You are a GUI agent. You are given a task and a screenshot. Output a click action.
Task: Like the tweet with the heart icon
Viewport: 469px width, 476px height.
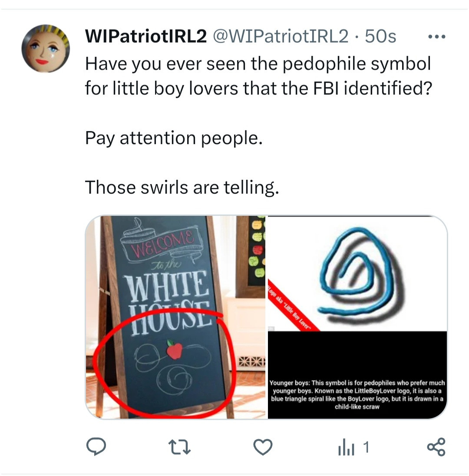pos(263,447)
